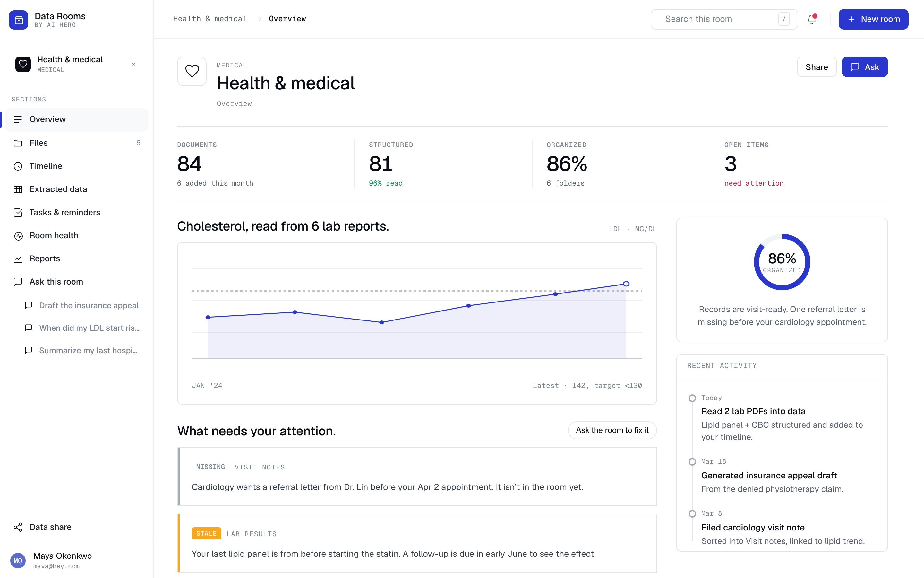Click the Health & medical breadcrumb
Screen dimensions: 924x578
(210, 19)
